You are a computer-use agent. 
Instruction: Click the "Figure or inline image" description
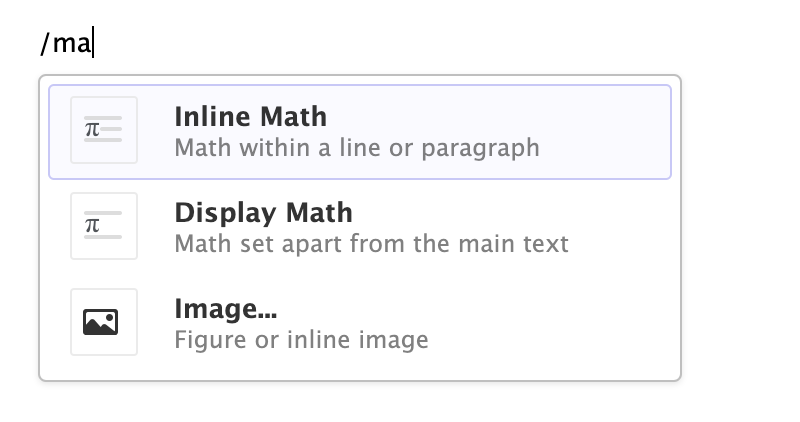[301, 339]
